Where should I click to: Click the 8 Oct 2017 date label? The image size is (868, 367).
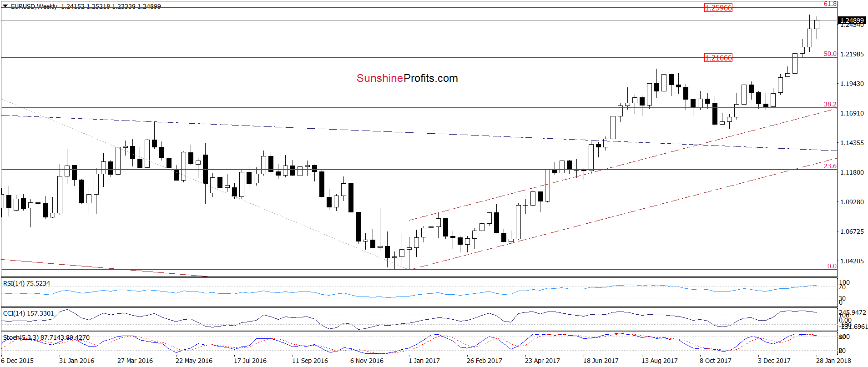pos(716,361)
